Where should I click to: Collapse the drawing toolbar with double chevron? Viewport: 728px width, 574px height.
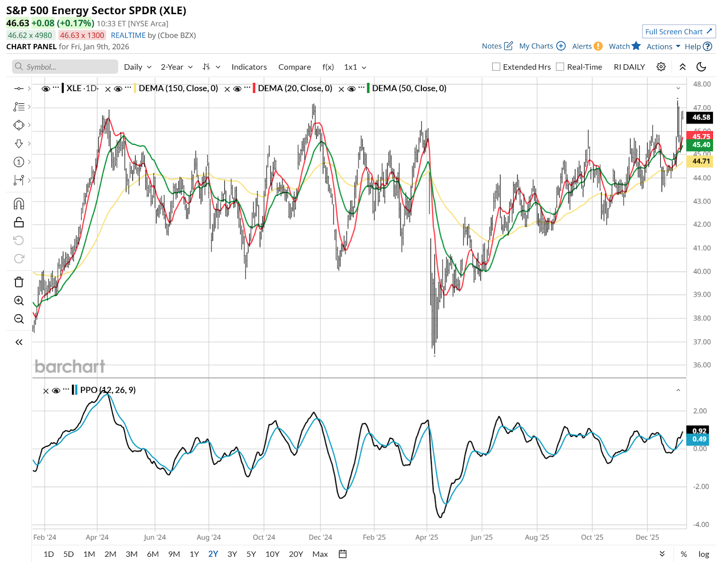click(x=19, y=342)
